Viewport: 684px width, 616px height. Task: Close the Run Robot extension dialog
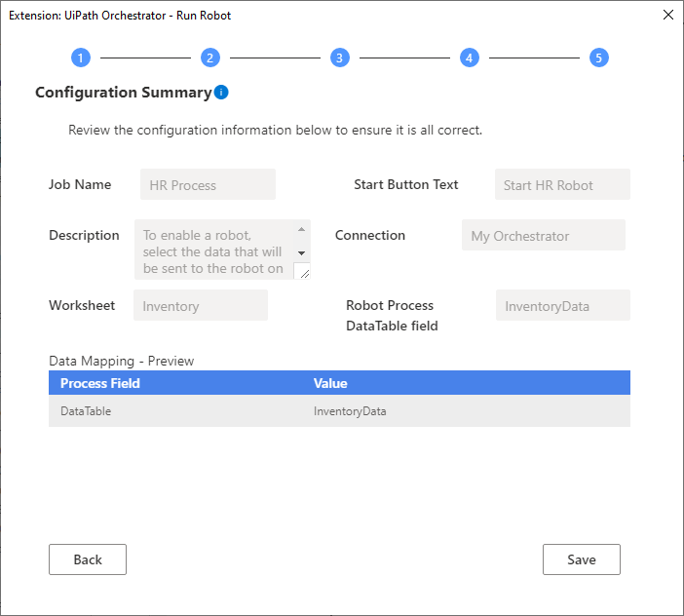667,15
